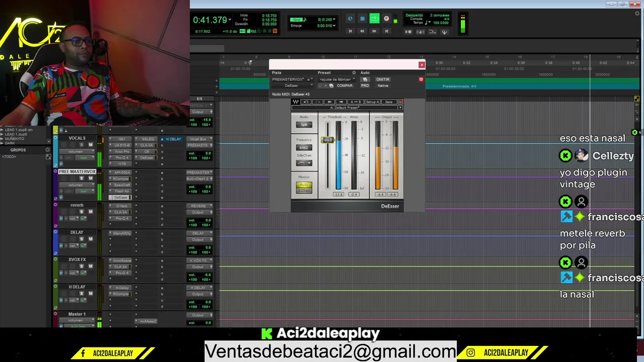Select next preset with the plus button

(x=325, y=85)
